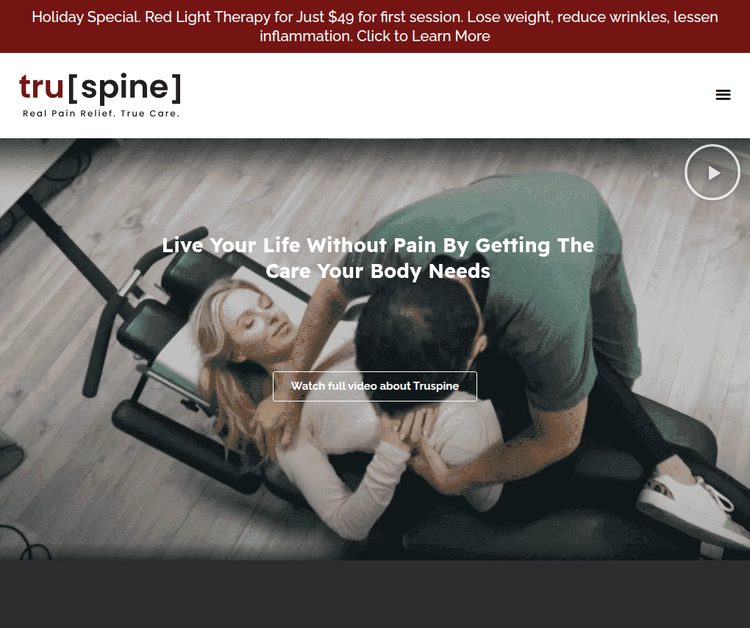The height and width of the screenshot is (628, 750).
Task: Click the woman's face in hero video
Action: [x=254, y=318]
